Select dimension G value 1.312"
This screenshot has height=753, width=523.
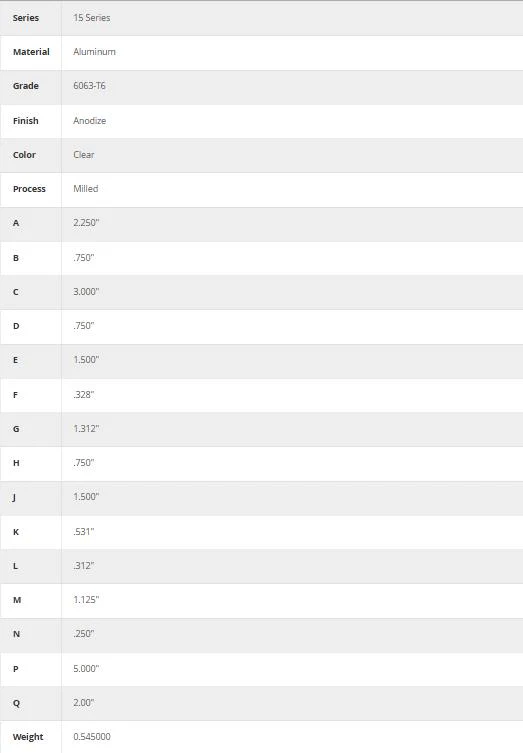tap(86, 428)
